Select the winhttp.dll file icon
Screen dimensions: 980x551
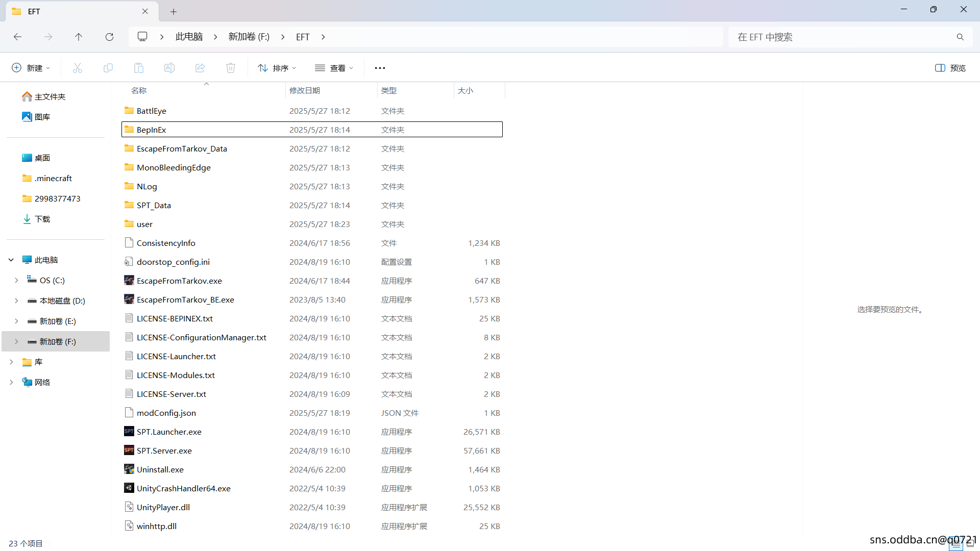129,526
